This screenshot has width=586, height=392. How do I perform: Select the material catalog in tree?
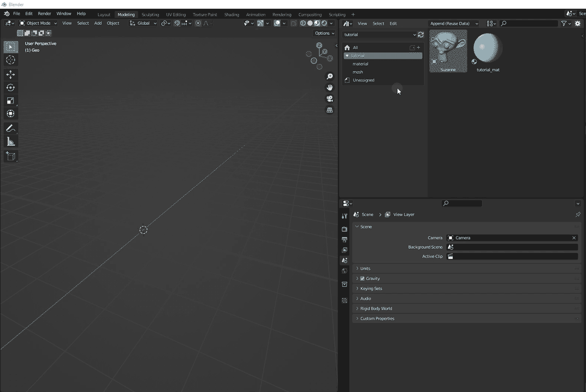[x=360, y=64]
